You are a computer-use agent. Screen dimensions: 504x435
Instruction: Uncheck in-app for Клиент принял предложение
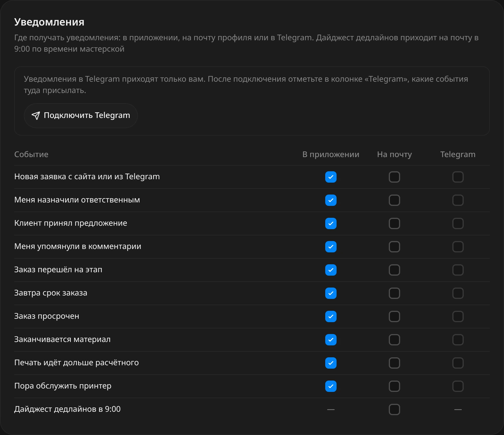click(x=331, y=223)
